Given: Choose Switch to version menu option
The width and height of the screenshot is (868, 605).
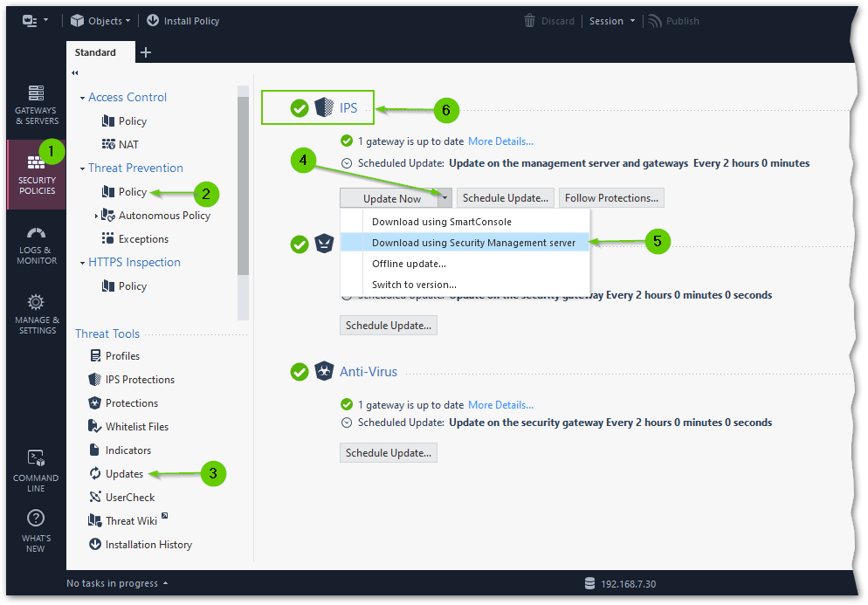Looking at the screenshot, I should (465, 285).
